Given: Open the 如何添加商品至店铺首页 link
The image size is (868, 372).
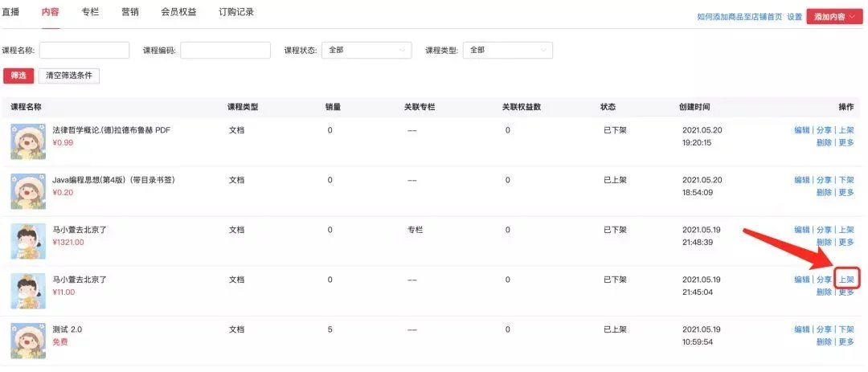Looking at the screenshot, I should [x=739, y=17].
